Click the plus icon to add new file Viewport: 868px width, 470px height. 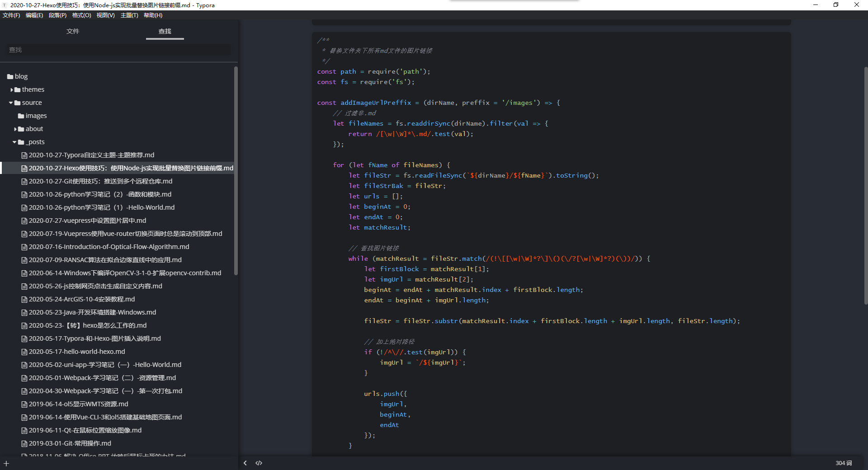click(x=6, y=464)
